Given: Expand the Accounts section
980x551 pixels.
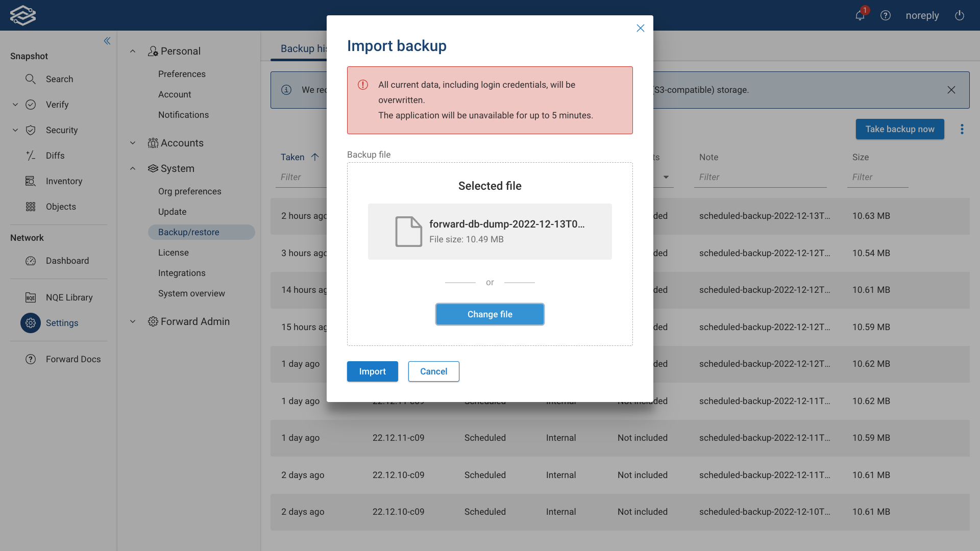Looking at the screenshot, I should tap(132, 143).
